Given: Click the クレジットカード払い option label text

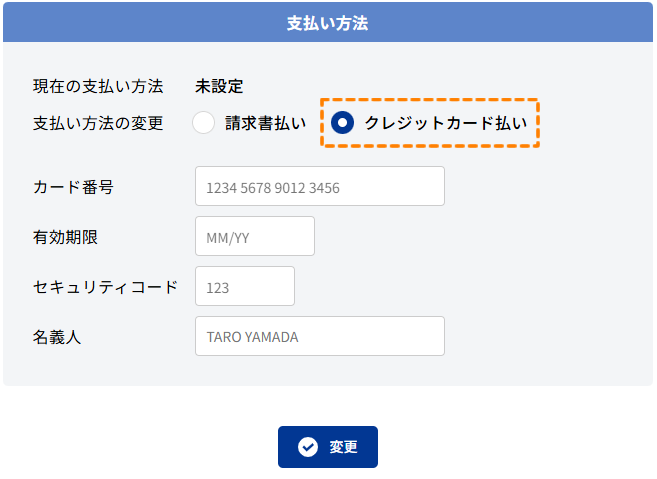Looking at the screenshot, I should click(445, 124).
